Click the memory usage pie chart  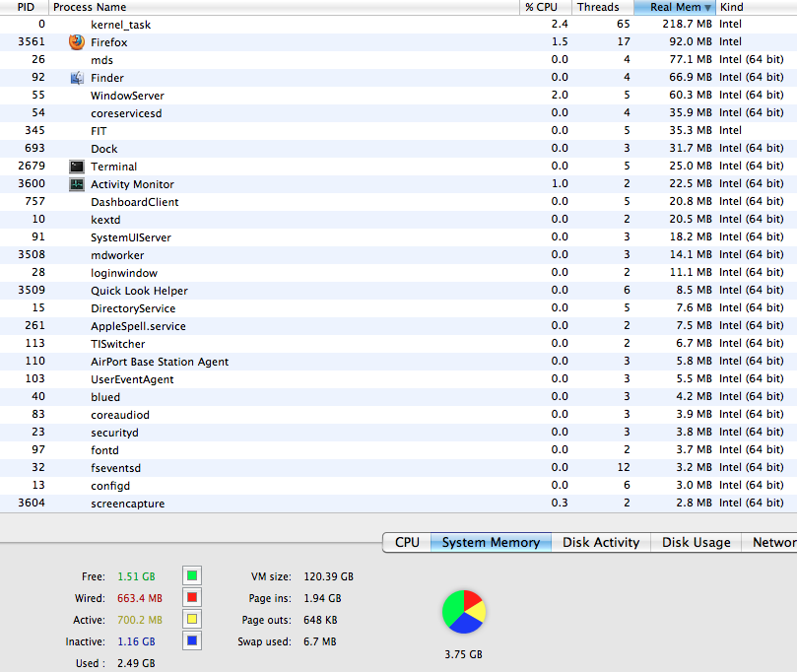(464, 612)
